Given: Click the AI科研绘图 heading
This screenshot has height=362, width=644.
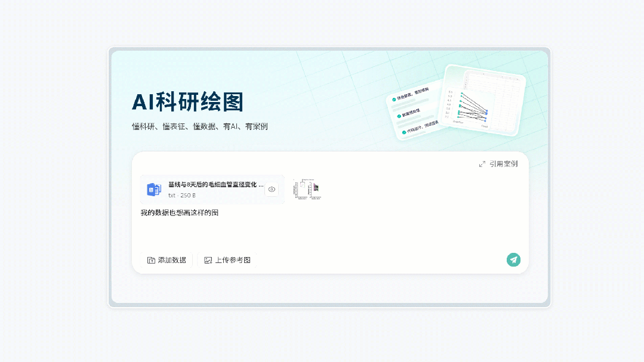Looking at the screenshot, I should [187, 103].
